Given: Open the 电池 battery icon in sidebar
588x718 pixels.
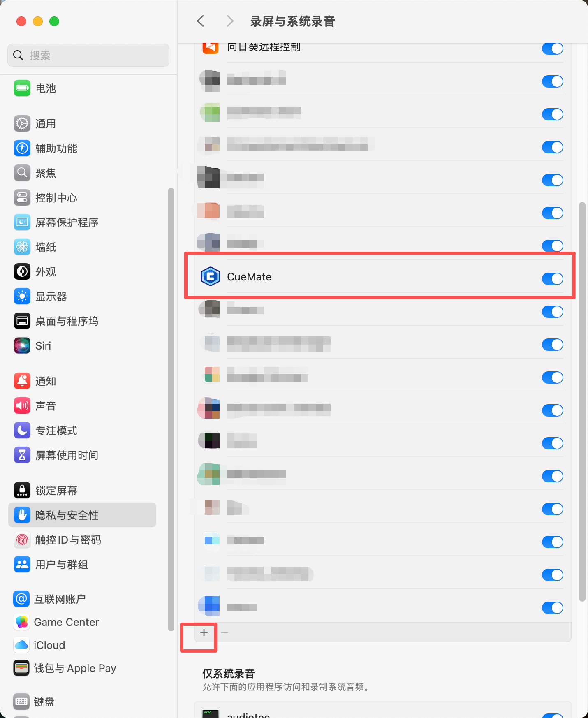Looking at the screenshot, I should pos(22,88).
